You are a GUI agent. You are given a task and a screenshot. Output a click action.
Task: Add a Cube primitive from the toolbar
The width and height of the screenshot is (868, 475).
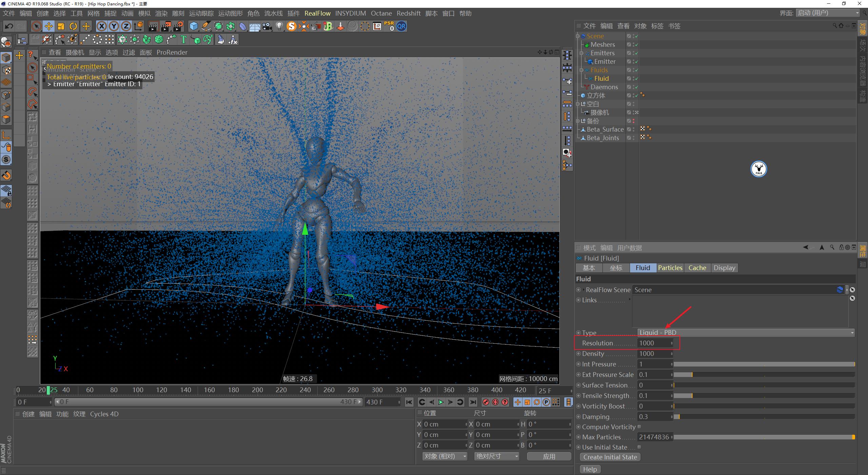pos(193,26)
